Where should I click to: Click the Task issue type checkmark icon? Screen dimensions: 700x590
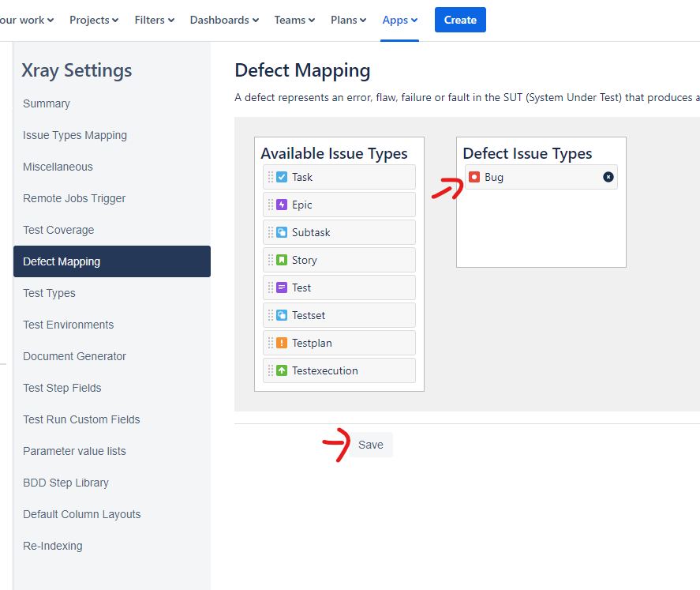click(282, 177)
